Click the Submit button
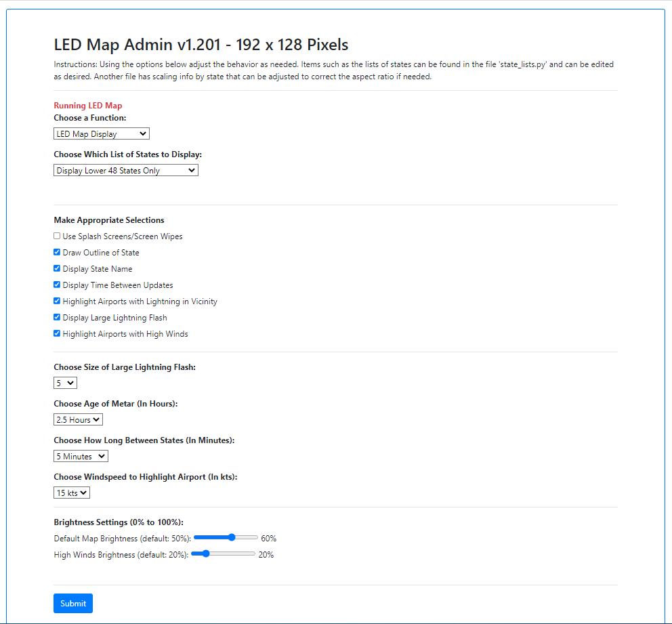The image size is (672, 624). 73,604
